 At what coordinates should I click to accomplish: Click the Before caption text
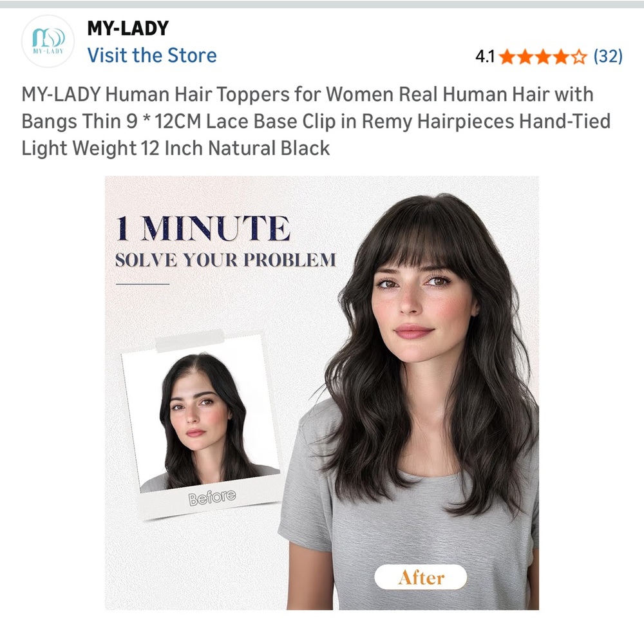pyautogui.click(x=213, y=497)
